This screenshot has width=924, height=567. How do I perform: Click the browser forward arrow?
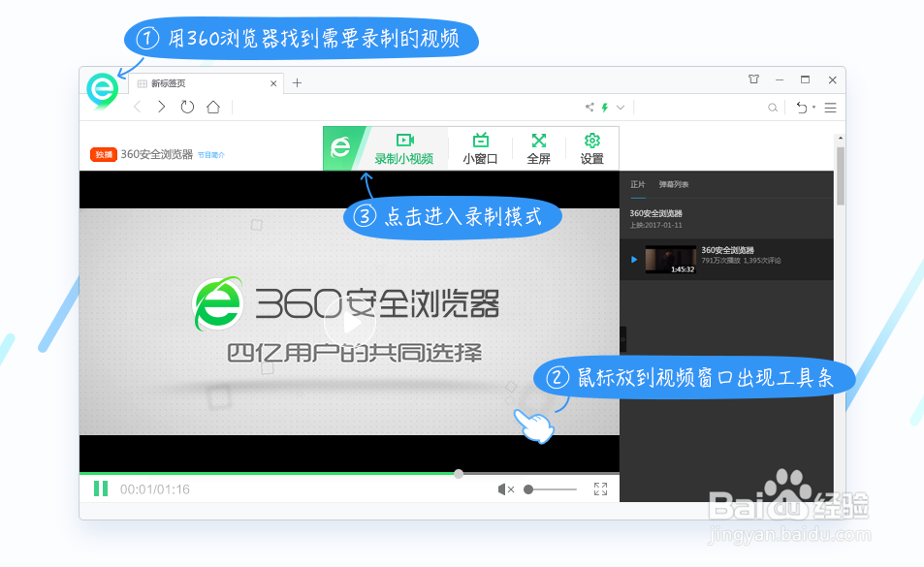pyautogui.click(x=162, y=107)
